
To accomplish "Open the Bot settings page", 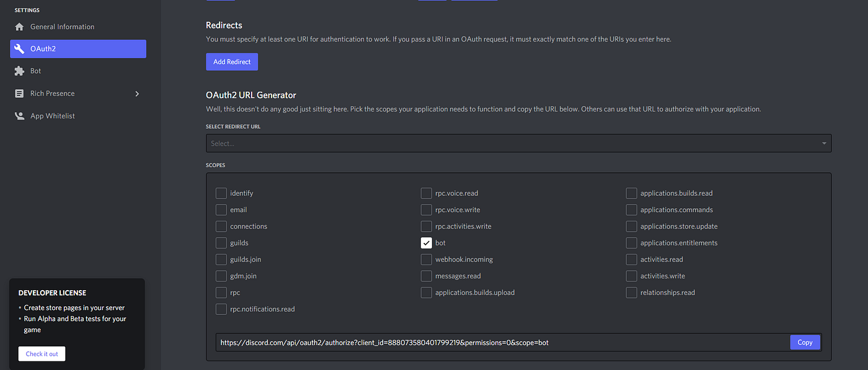I will pos(78,71).
